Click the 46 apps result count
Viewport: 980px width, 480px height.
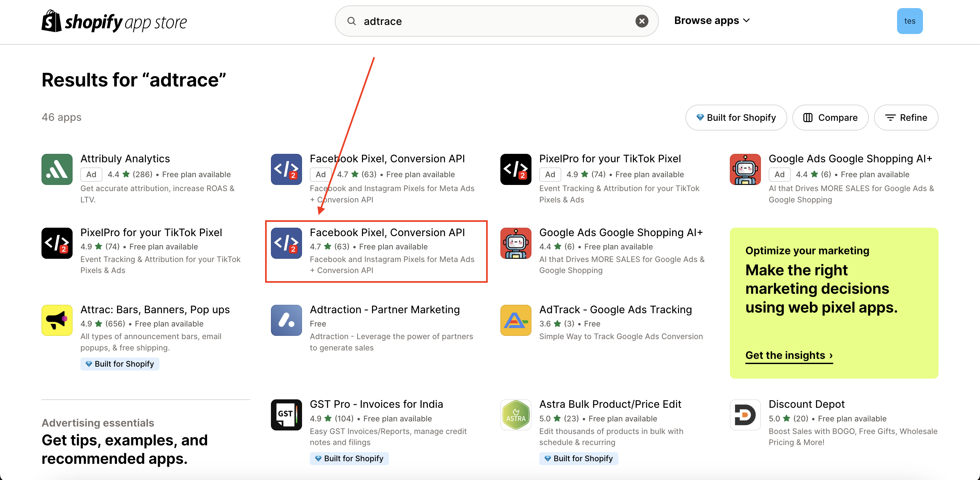(x=61, y=117)
